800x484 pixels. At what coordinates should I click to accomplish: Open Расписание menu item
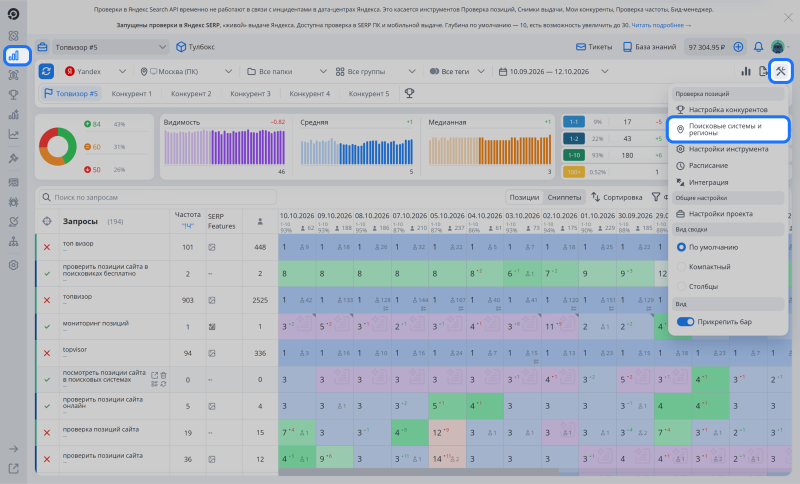[x=728, y=166]
